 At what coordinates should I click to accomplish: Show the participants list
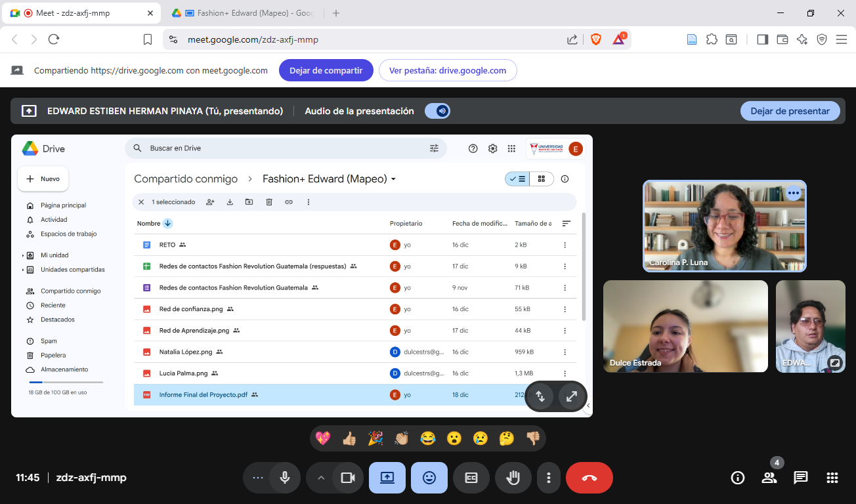769,478
